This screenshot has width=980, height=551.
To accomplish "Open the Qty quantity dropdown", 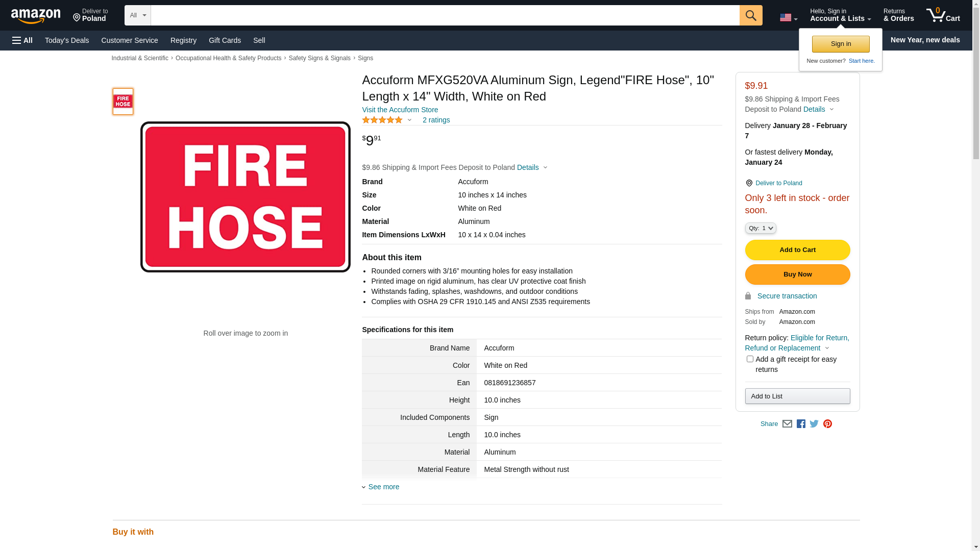I will [x=760, y=228].
